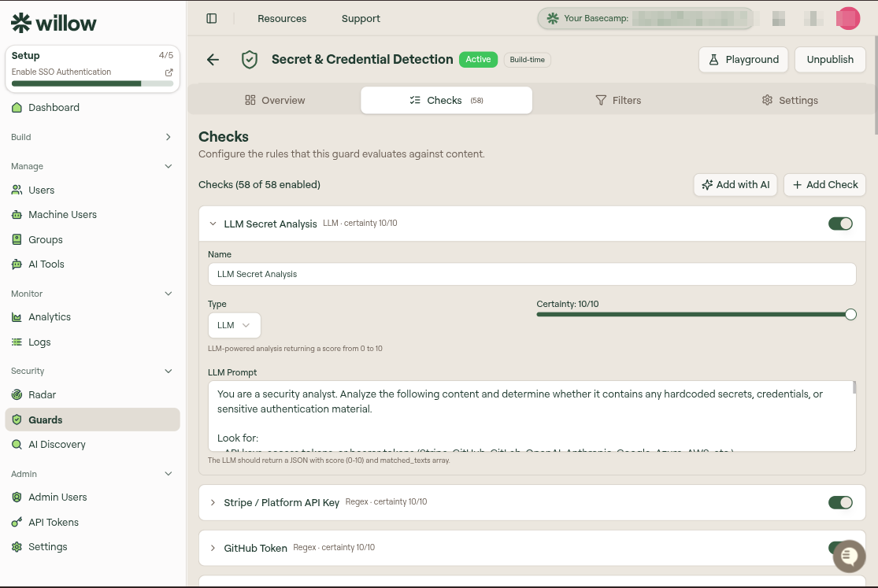Image resolution: width=878 pixels, height=588 pixels.
Task: Open the chat support bubble
Action: 849,556
